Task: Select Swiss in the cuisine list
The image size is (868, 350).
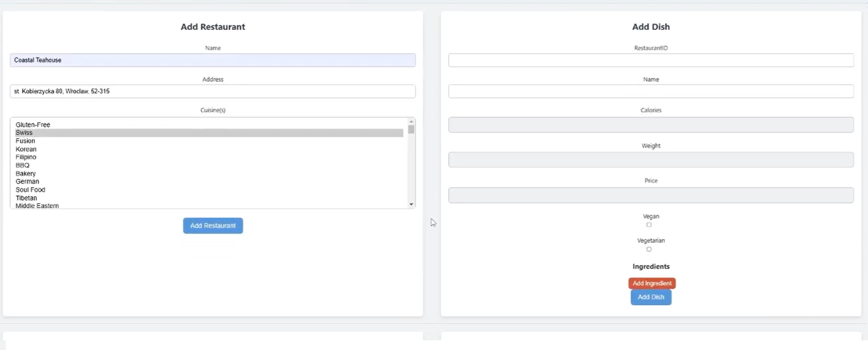Action: point(24,133)
